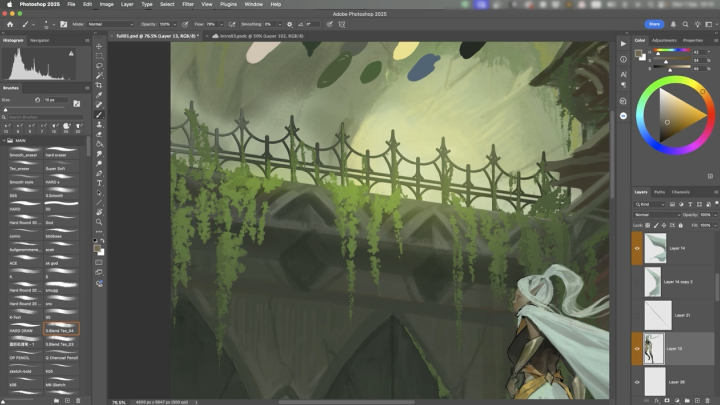This screenshot has width=720, height=405.
Task: Switch to the Navigator panel tab
Action: [x=40, y=40]
